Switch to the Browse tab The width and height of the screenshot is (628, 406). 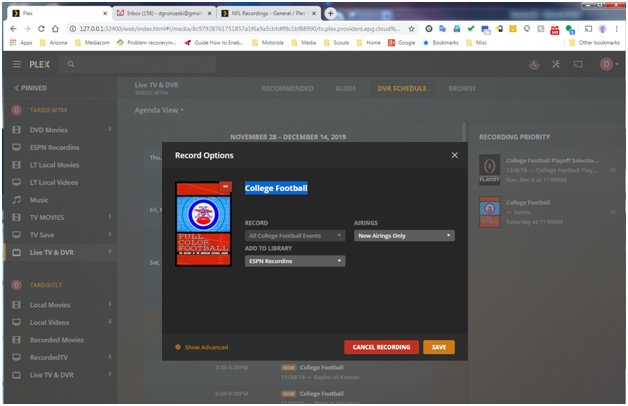pyautogui.click(x=462, y=88)
